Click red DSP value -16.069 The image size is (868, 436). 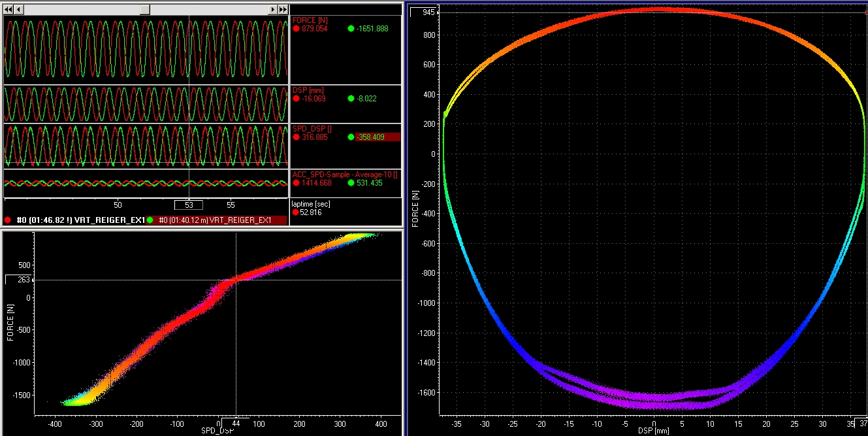tap(313, 99)
